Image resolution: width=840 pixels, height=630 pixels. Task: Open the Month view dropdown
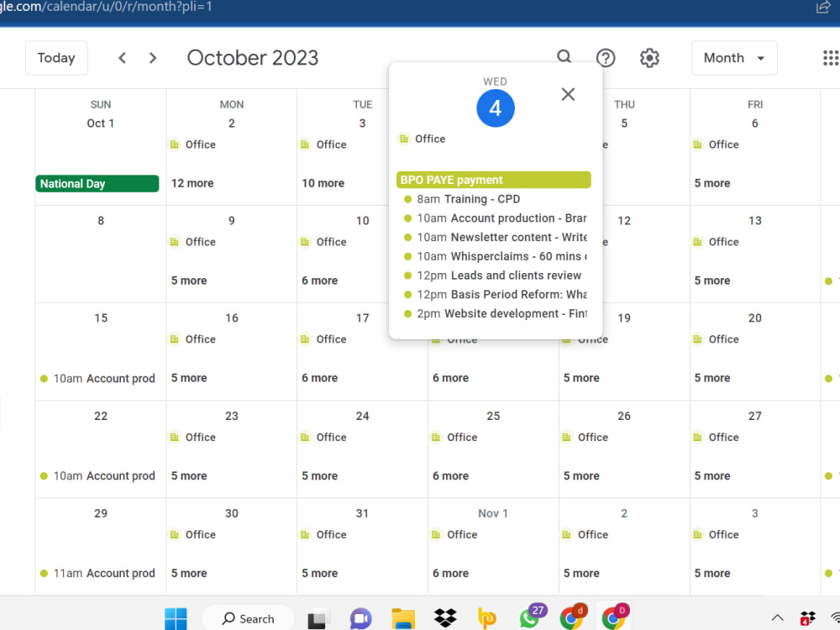[734, 58]
